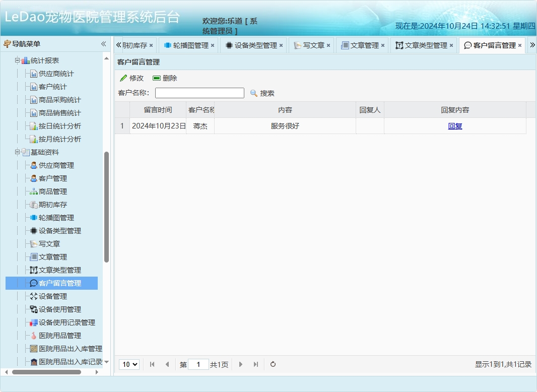Click the refresh icon in the pager
The width and height of the screenshot is (537, 392).
click(273, 364)
